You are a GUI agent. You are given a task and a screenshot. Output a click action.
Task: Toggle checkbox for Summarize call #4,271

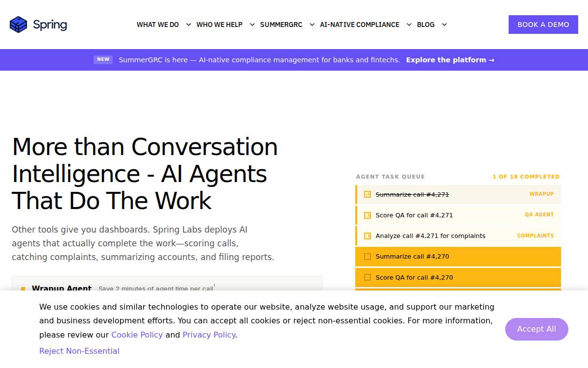367,194
